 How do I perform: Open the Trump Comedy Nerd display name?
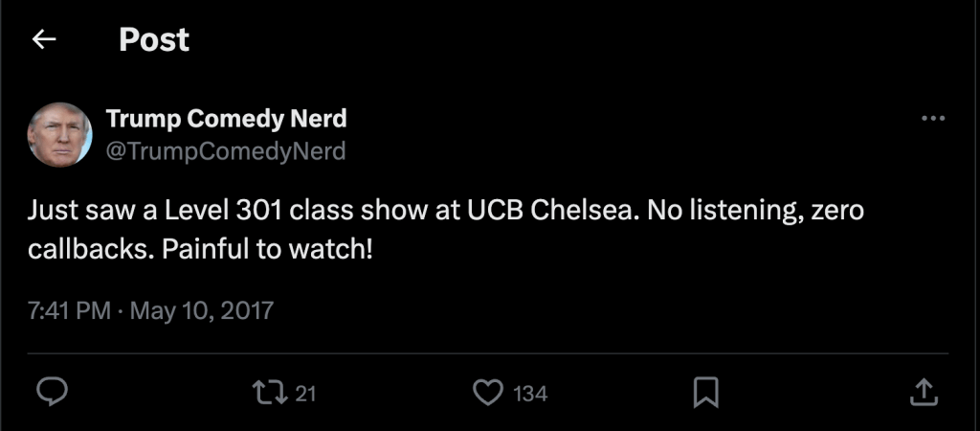tap(226, 119)
